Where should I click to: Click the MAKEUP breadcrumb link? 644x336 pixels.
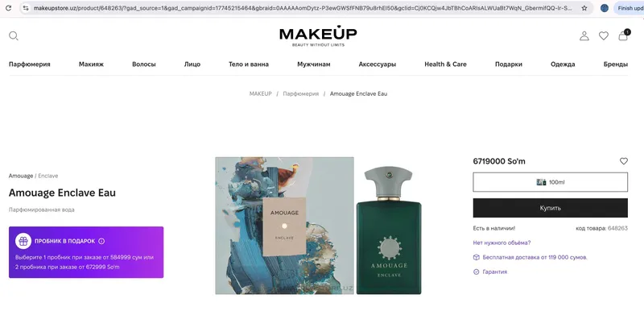(260, 93)
